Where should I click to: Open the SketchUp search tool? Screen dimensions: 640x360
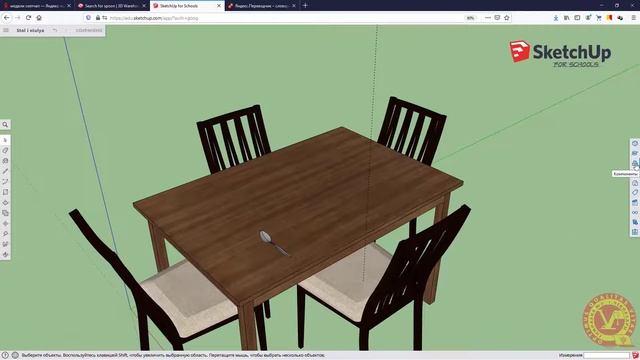(5, 125)
